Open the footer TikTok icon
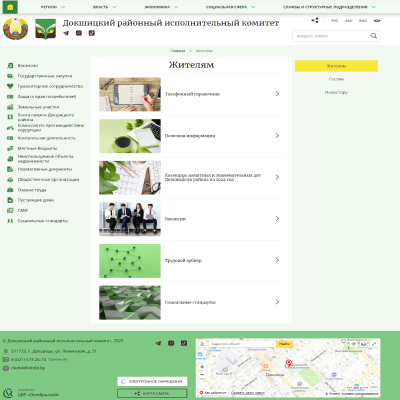400x400 pixels. click(x=184, y=343)
